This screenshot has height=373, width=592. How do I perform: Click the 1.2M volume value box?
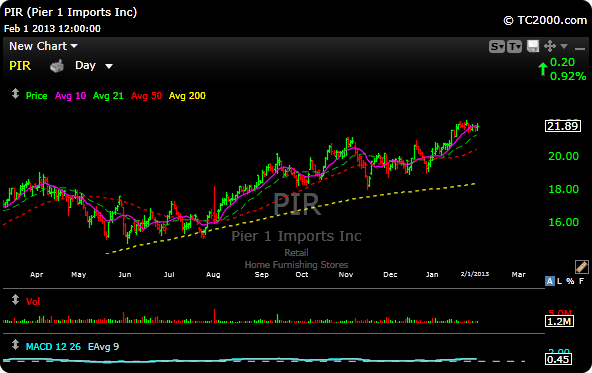coord(560,321)
